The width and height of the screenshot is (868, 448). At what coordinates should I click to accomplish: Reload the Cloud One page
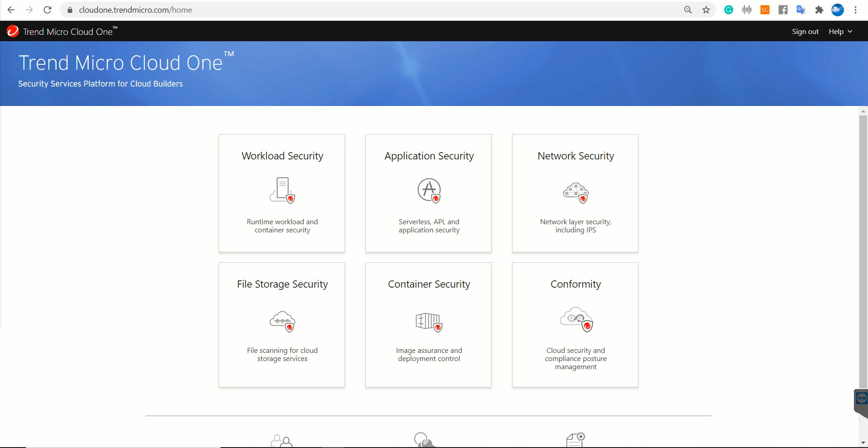[48, 10]
